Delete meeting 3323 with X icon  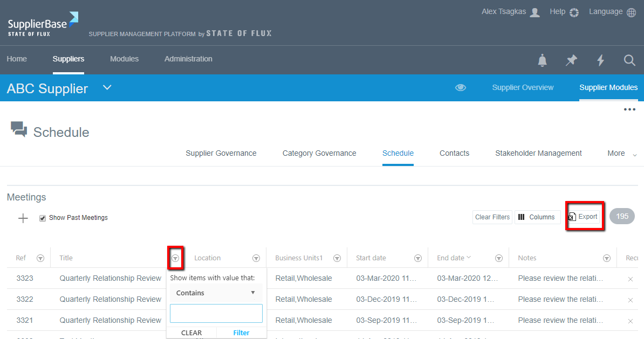[x=631, y=279]
